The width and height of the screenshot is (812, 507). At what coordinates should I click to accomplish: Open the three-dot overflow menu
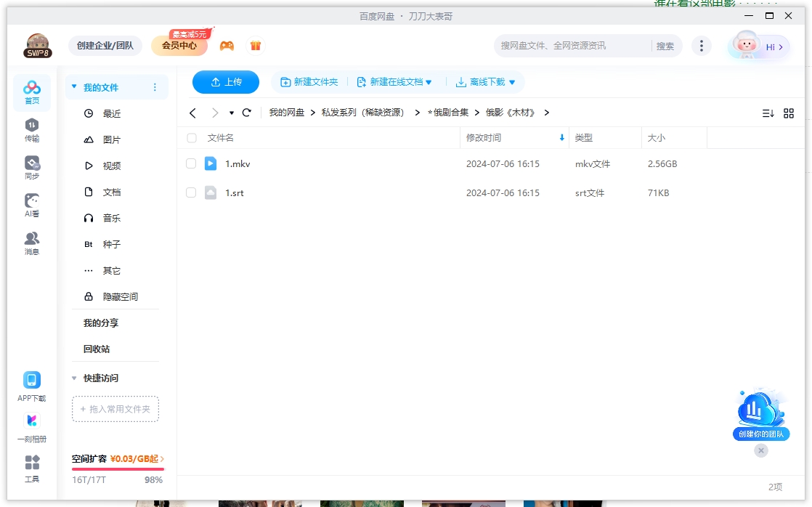702,45
